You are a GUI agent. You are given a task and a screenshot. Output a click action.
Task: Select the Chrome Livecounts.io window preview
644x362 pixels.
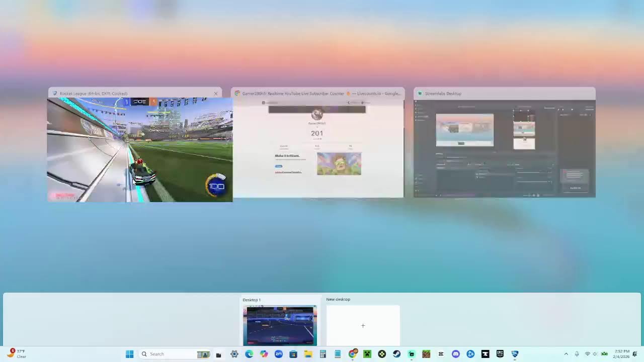tap(318, 148)
